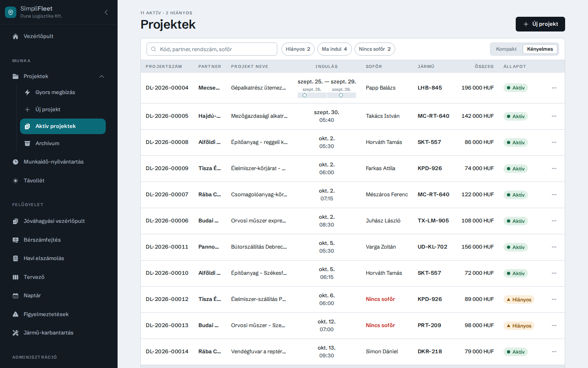Click the szept. 29. timeline marker
This screenshot has height=368, width=588.
pyautogui.click(x=341, y=95)
